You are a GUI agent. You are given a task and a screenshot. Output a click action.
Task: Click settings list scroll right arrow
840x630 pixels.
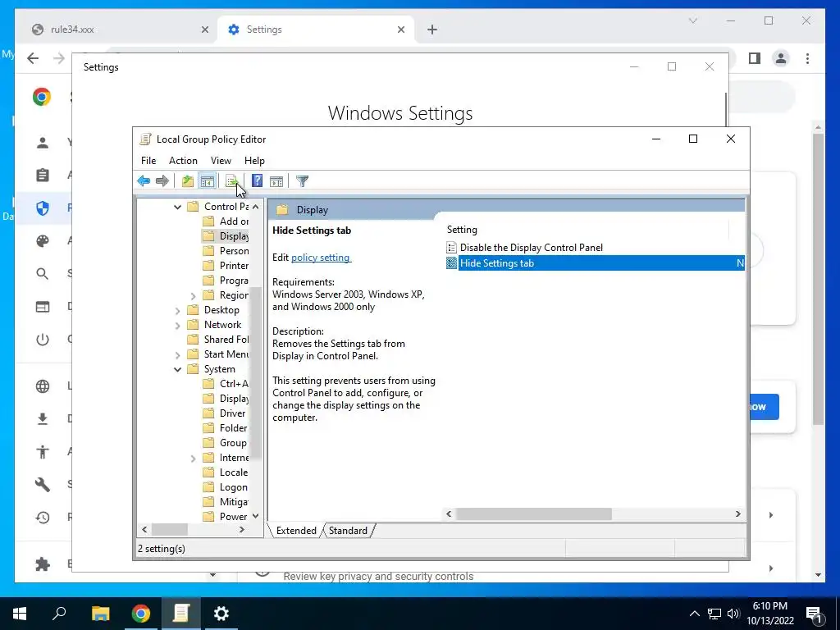[x=737, y=514]
